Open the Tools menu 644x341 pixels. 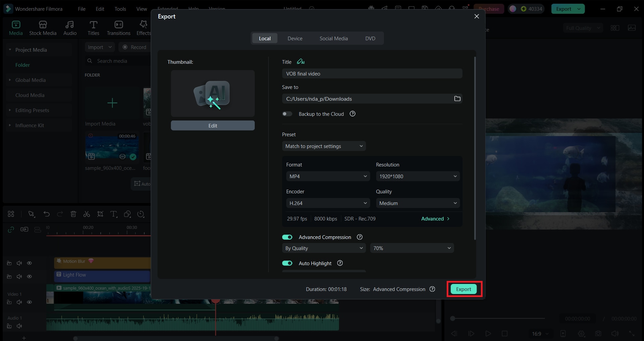click(x=120, y=9)
